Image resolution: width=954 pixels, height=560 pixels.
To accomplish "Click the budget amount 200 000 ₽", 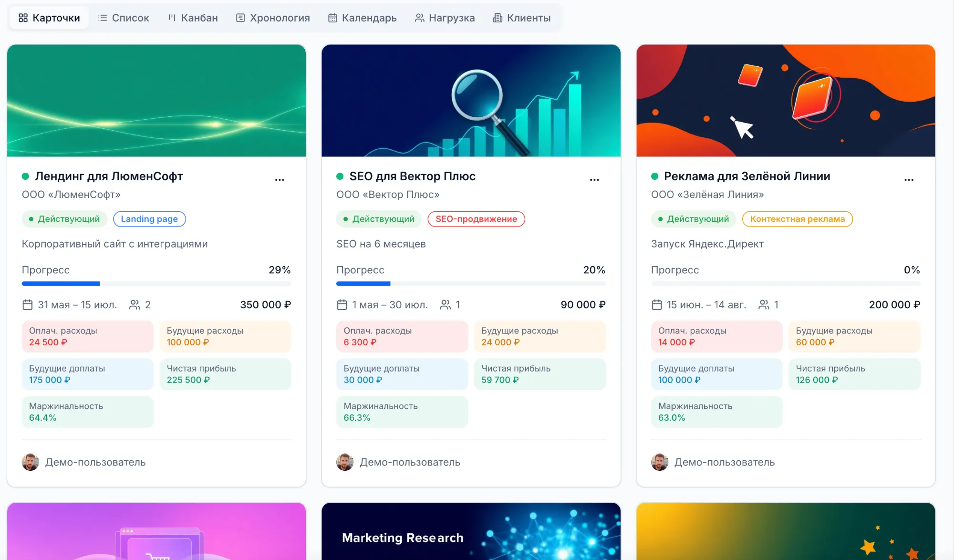I will (x=894, y=305).
